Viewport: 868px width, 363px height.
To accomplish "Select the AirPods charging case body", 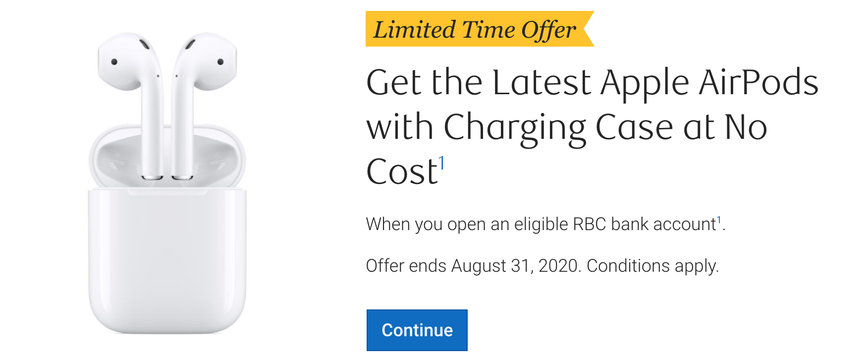I will point(167,260).
